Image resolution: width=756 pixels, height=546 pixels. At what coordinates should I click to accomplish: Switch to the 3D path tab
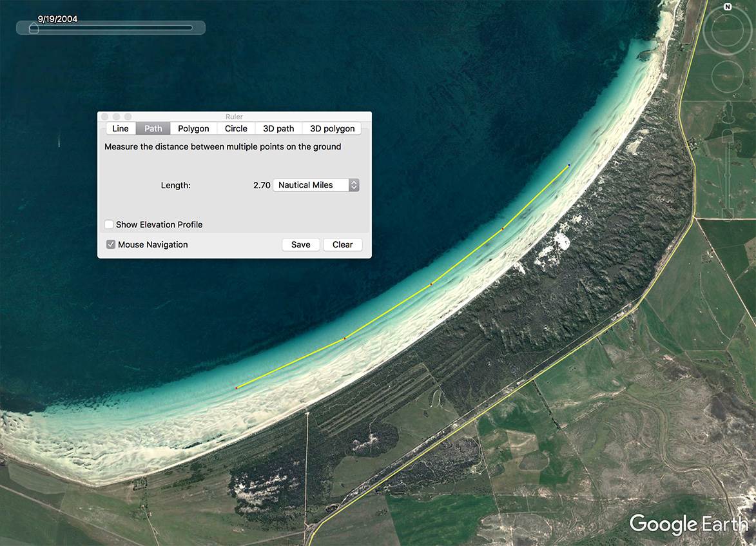278,128
